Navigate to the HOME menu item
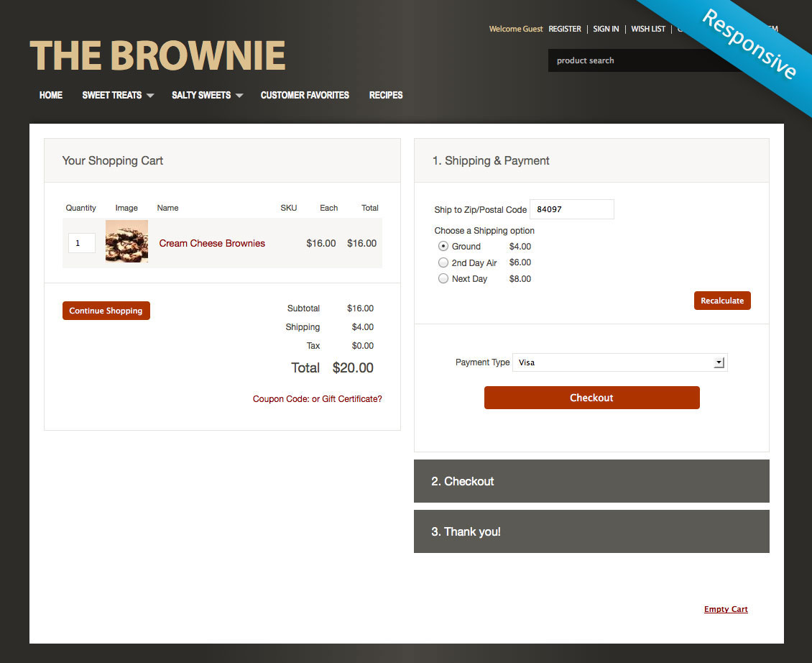This screenshot has width=812, height=663. [50, 94]
